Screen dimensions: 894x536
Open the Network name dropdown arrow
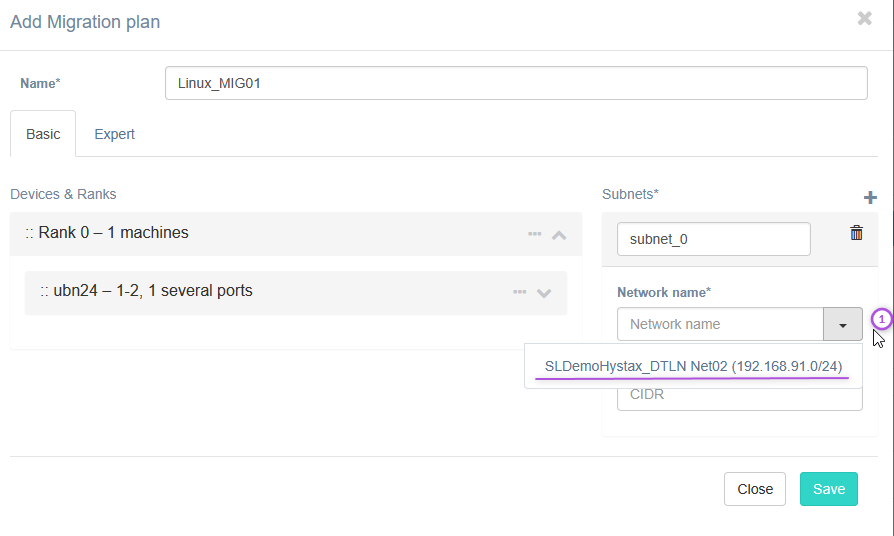point(843,325)
